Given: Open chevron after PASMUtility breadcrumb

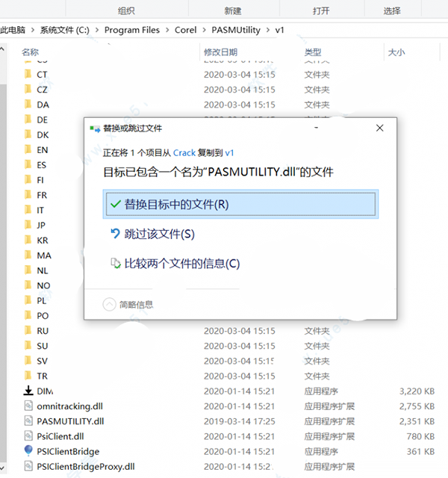Looking at the screenshot, I should click(268, 30).
